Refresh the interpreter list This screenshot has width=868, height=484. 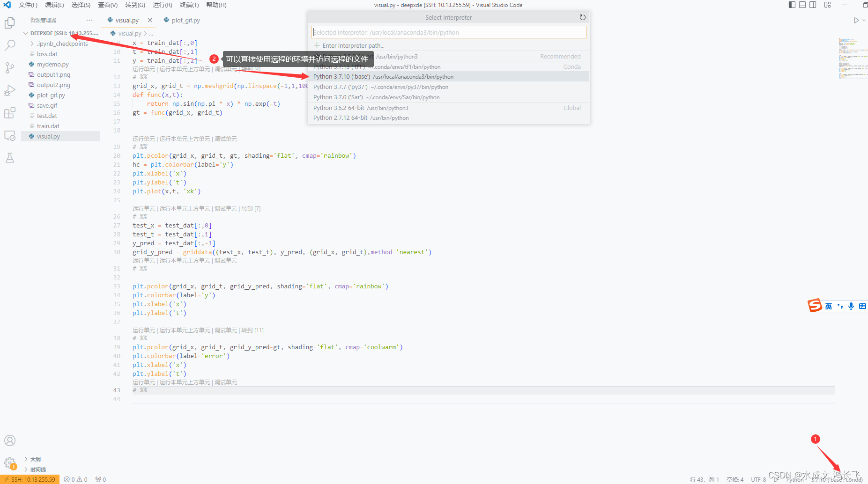tap(582, 17)
